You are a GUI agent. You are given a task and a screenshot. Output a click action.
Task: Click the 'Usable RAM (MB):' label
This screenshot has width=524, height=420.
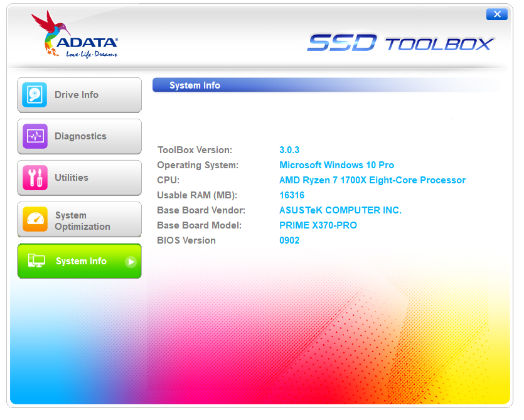pyautogui.click(x=197, y=195)
